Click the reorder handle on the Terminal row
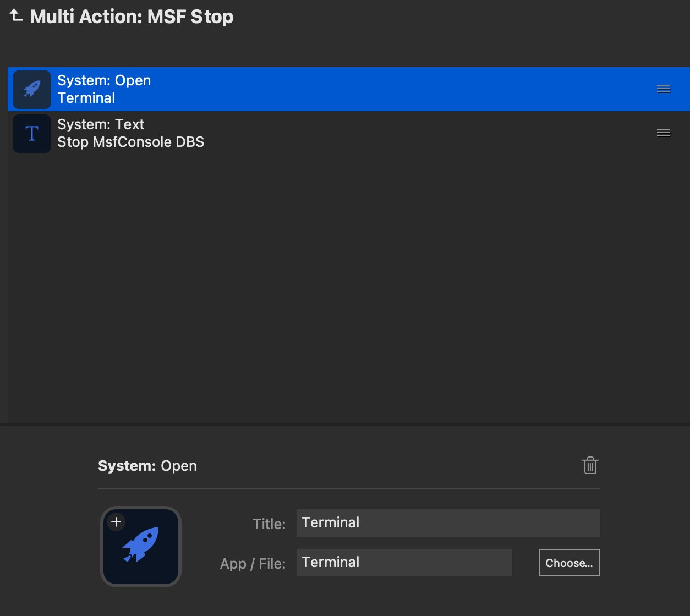The height and width of the screenshot is (616, 690). pos(664,89)
